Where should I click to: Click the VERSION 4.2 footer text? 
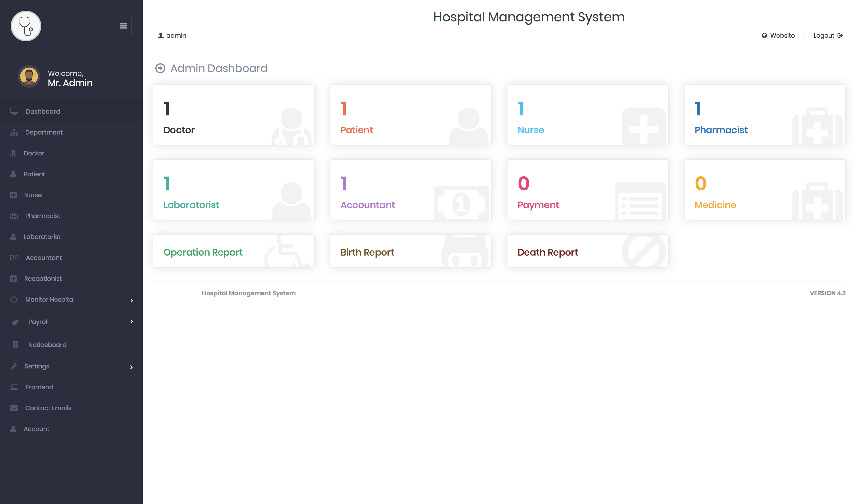pyautogui.click(x=827, y=293)
